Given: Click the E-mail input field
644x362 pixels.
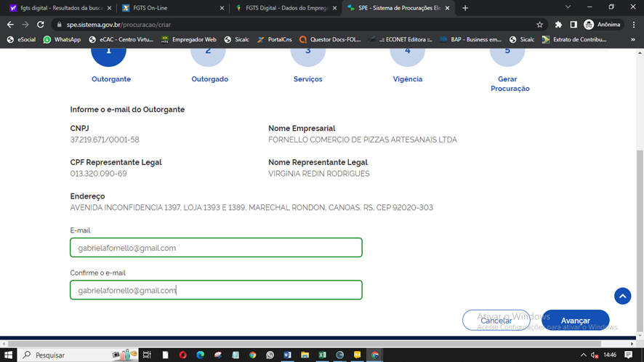Looking at the screenshot, I should [216, 248].
